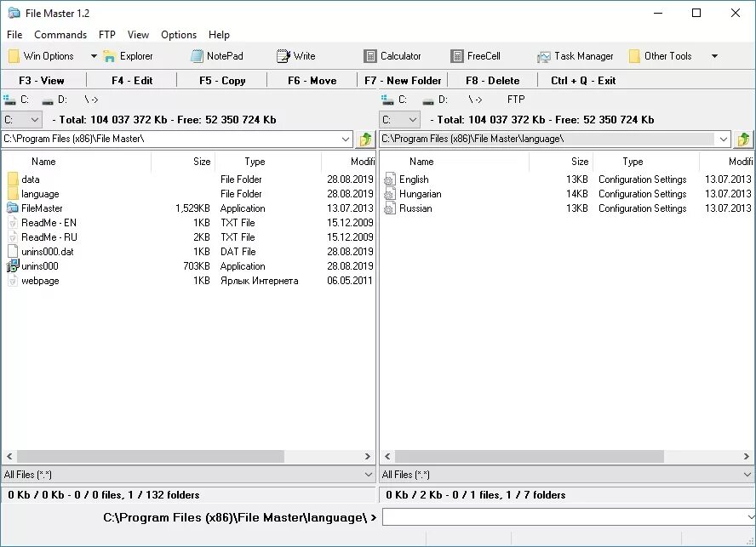Open the Explorer toolbar icon
The image size is (756, 547).
(x=110, y=56)
